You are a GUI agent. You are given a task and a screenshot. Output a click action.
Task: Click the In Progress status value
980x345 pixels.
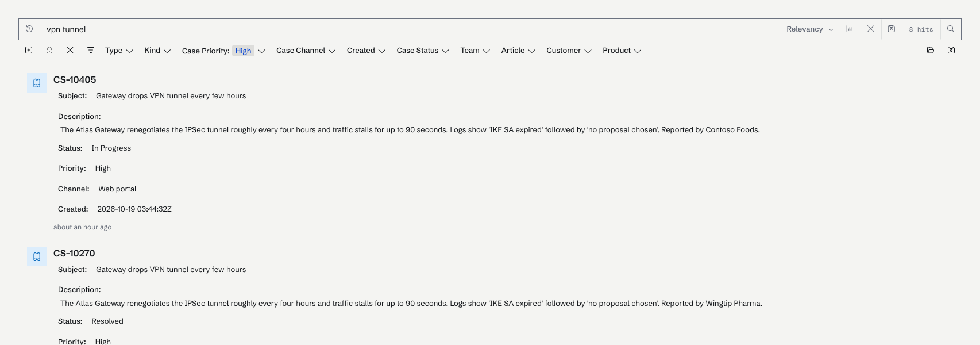tap(111, 148)
